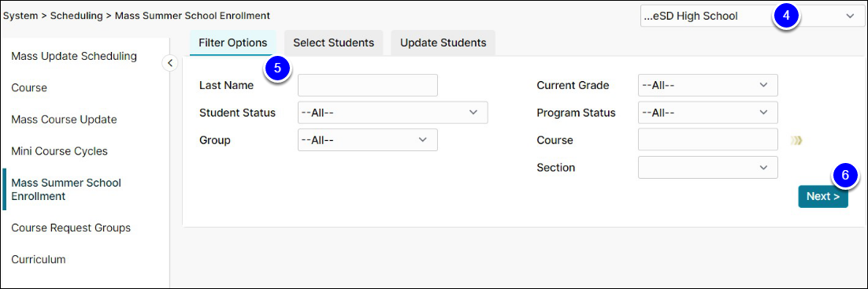Screen dimensions: 868x289
Task: Focus the Last Name text field
Action: click(x=368, y=85)
